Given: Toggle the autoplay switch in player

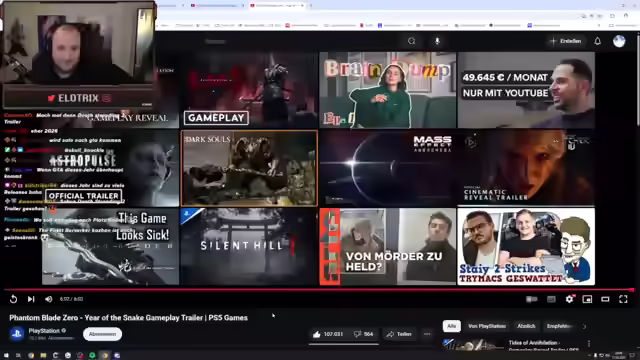Looking at the screenshot, I should (531, 299).
